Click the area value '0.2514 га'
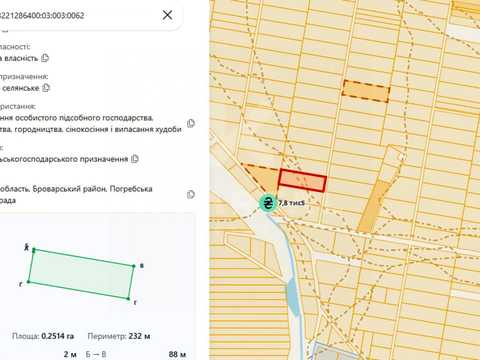The height and width of the screenshot is (360, 480). click(58, 336)
